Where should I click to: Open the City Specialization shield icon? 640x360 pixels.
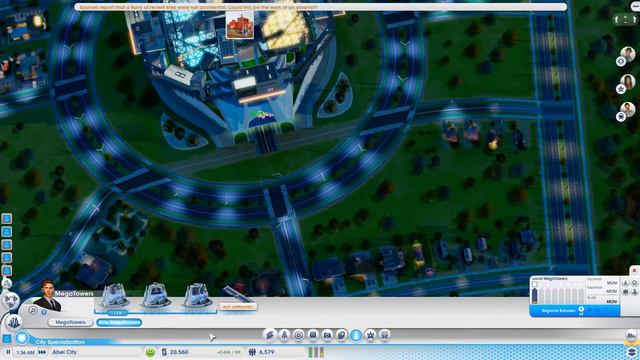[x=22, y=338]
